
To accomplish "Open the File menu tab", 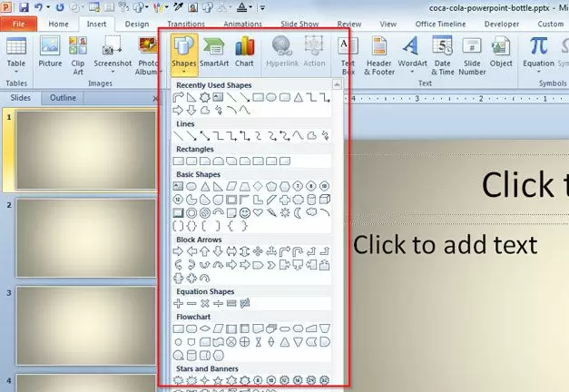I will click(18, 24).
